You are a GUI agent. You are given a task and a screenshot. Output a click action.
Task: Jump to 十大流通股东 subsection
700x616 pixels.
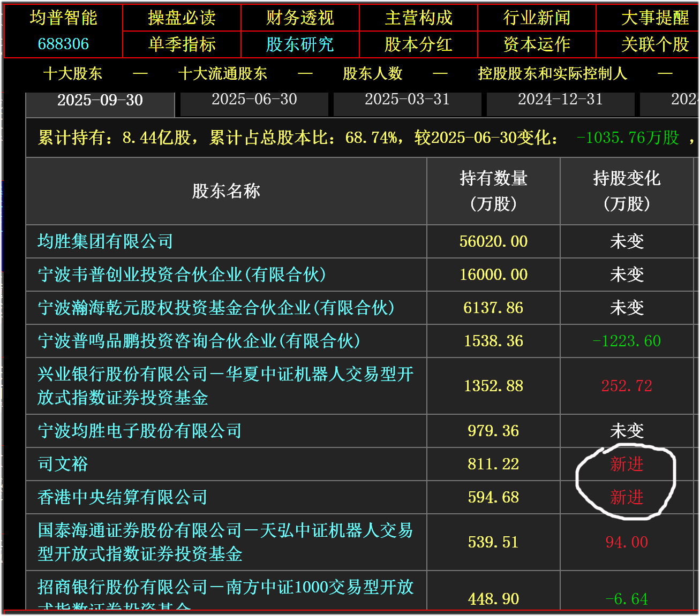(223, 74)
